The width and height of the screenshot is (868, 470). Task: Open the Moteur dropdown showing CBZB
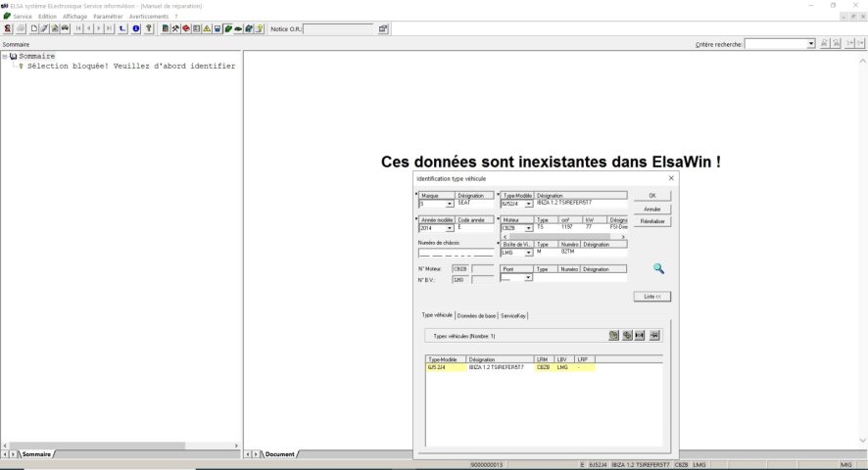[x=528, y=228]
